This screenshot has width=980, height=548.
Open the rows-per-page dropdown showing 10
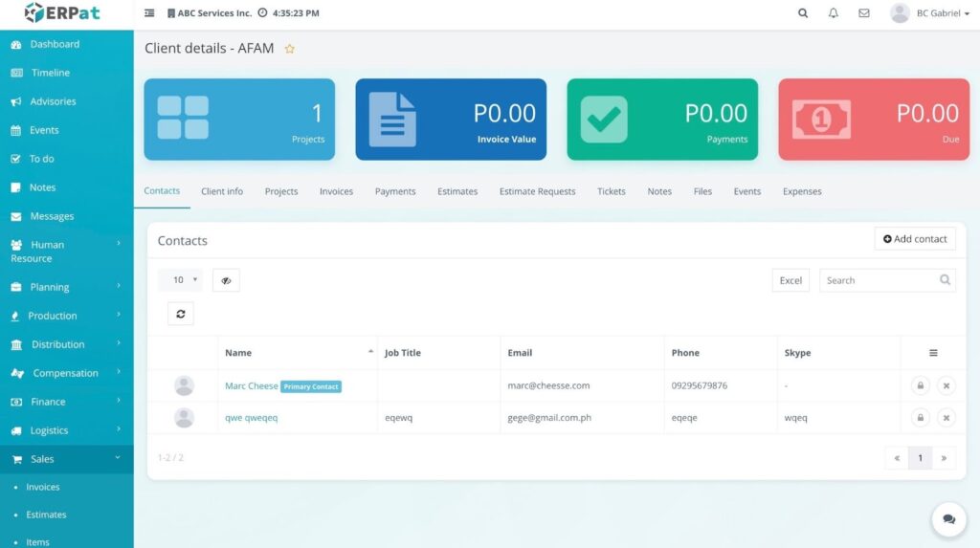pos(180,280)
